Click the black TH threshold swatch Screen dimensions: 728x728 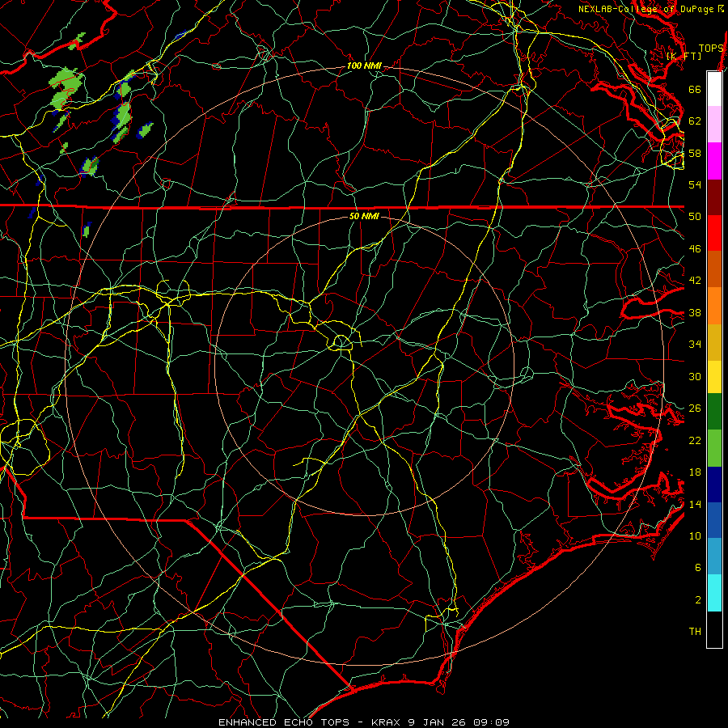[x=714, y=629]
